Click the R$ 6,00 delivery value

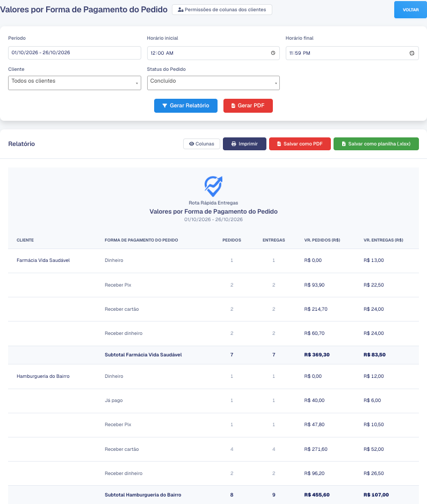[x=372, y=400]
